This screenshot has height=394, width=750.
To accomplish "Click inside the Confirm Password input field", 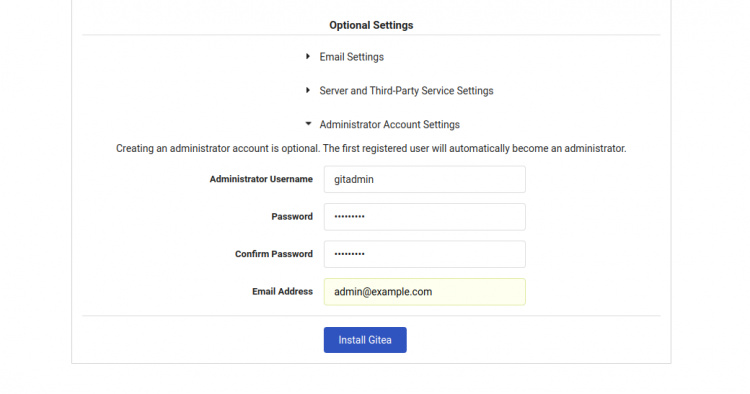I will click(425, 254).
